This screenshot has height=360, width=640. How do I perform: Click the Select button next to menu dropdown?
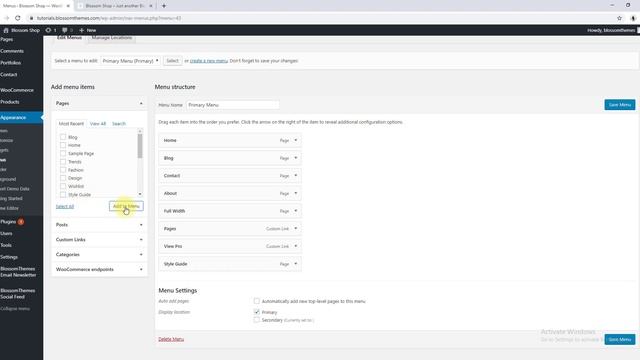pyautogui.click(x=172, y=61)
